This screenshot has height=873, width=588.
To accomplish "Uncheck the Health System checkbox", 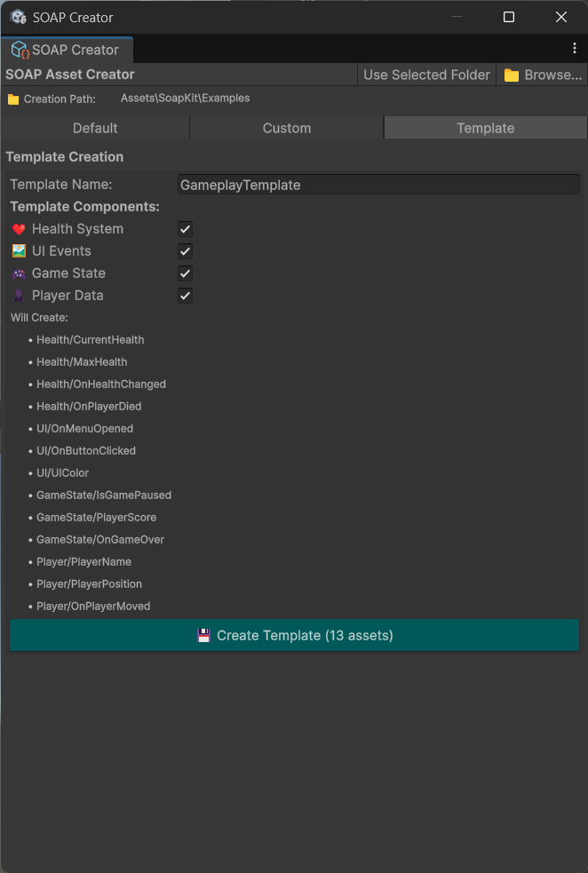I will 185,228.
